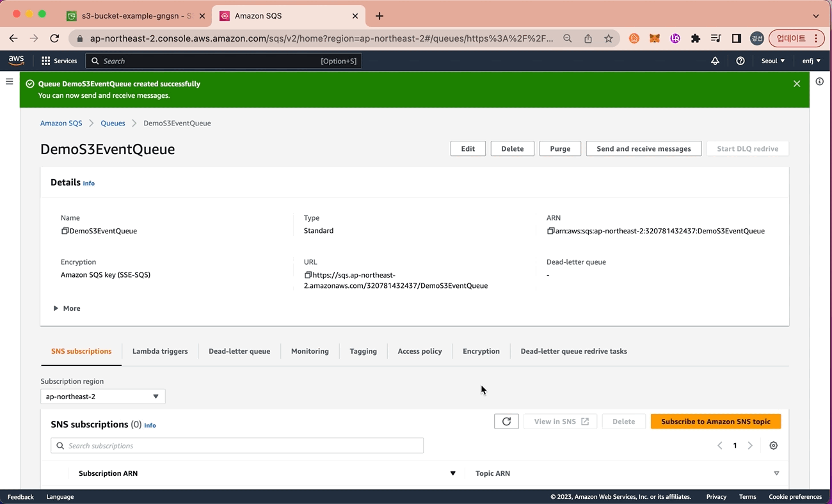Open Info link next to SNS subscriptions

tap(150, 425)
